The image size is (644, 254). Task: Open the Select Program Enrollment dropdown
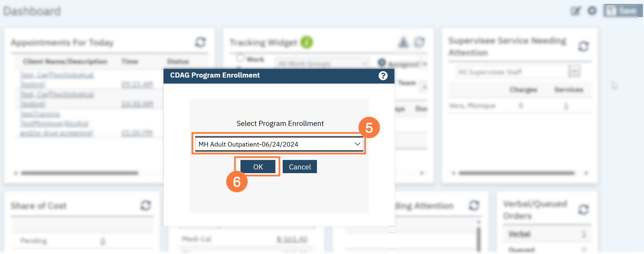(279, 144)
